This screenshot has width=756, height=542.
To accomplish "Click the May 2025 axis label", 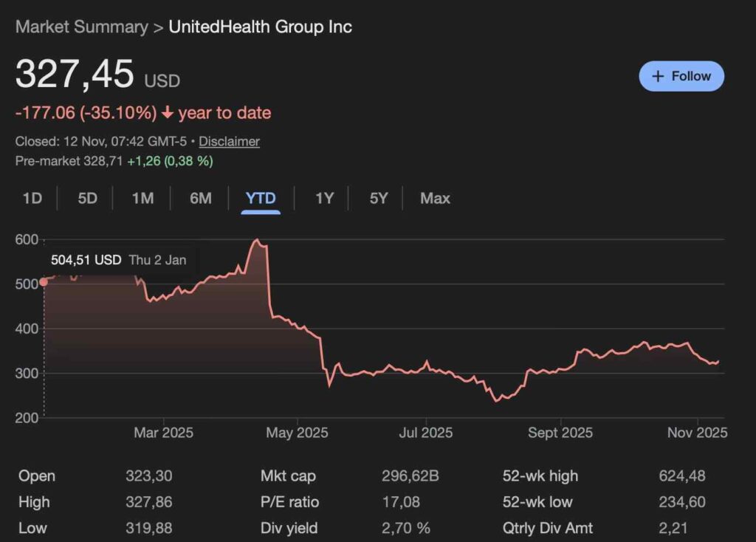I will click(296, 433).
